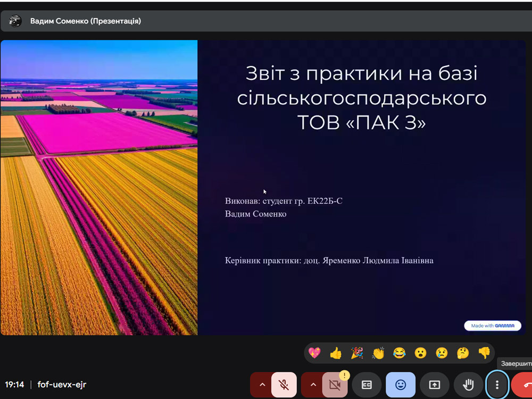Screen dimensions: 532x399
Task: Send thinking face reaction
Action: (463, 353)
